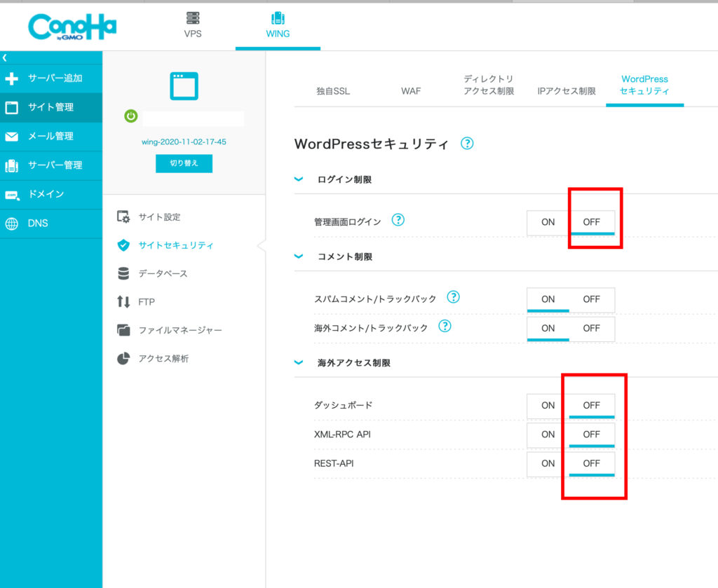Open サイト設定 in the site menu
718x588 pixels.
159,217
